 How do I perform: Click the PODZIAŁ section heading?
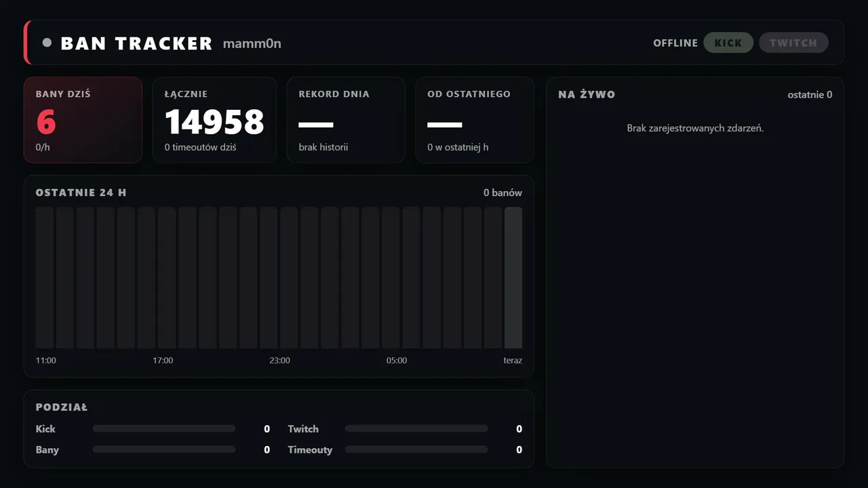coord(62,407)
